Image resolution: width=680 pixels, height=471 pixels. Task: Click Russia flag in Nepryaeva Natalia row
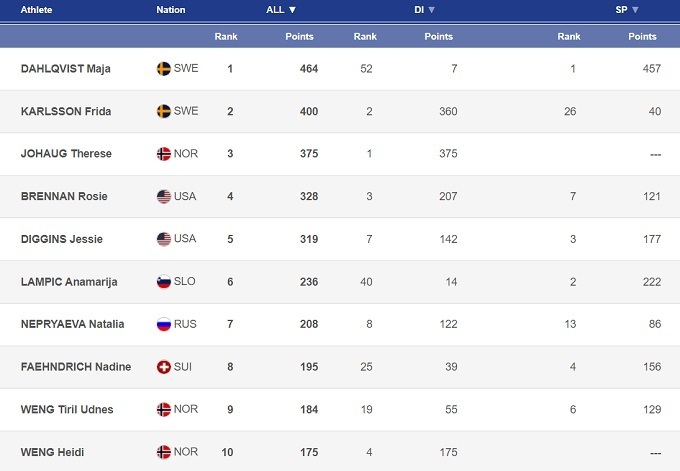coord(164,325)
